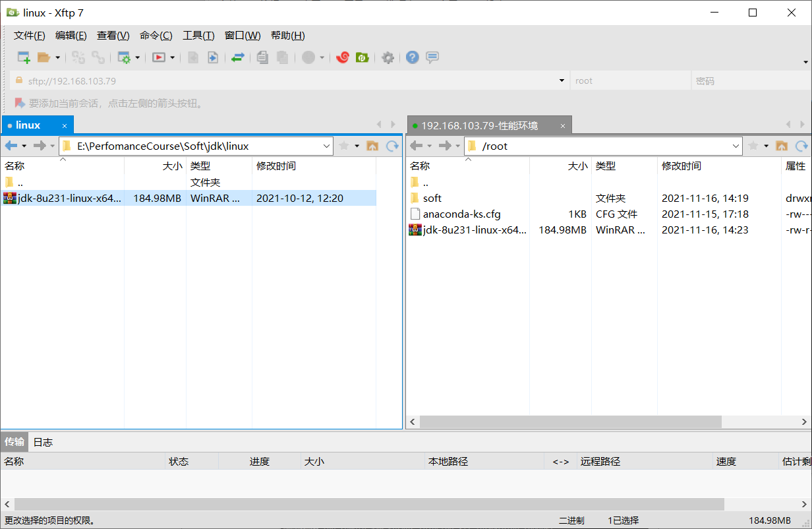Sort local files by 修改时间 column
This screenshot has height=529, width=812.
(x=314, y=166)
